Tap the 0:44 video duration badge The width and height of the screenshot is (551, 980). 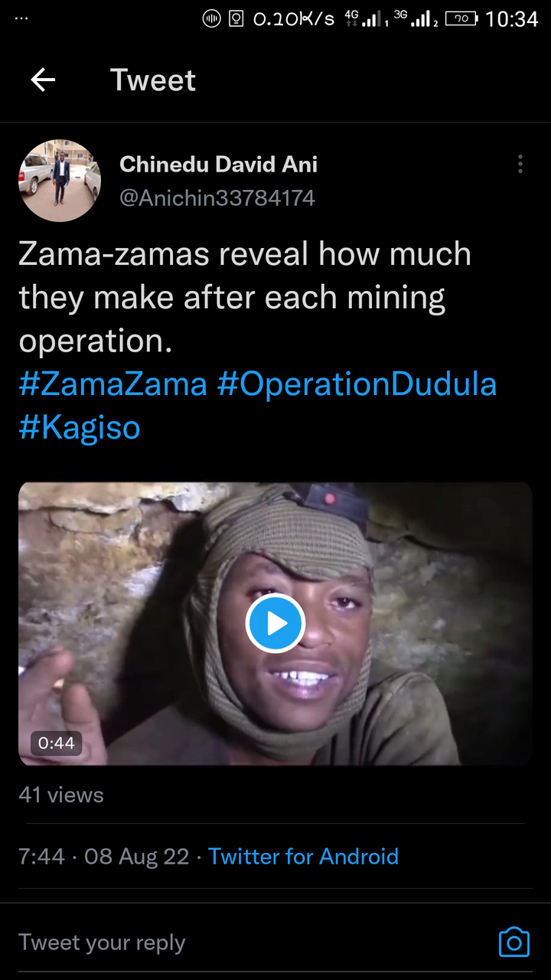point(56,743)
